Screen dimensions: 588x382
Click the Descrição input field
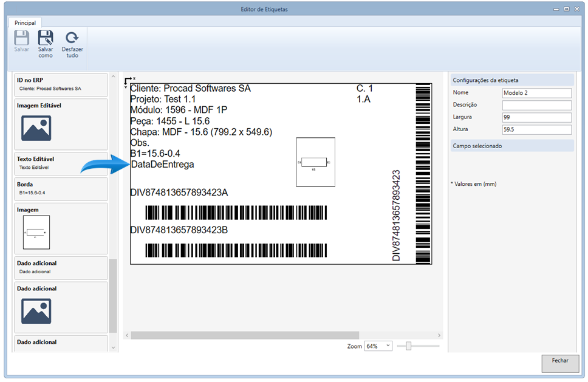(536, 105)
